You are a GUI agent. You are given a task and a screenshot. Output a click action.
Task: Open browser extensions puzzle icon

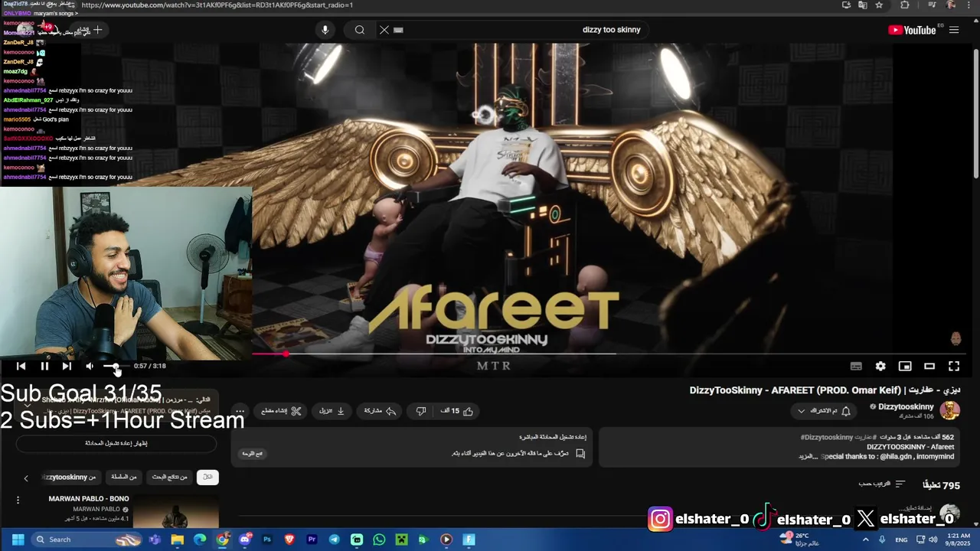(x=905, y=5)
